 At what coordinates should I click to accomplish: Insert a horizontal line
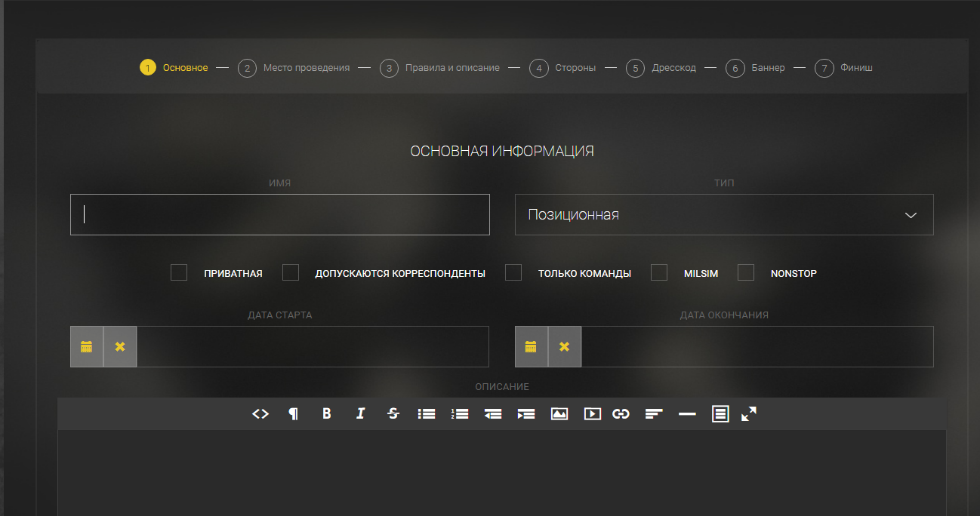687,413
